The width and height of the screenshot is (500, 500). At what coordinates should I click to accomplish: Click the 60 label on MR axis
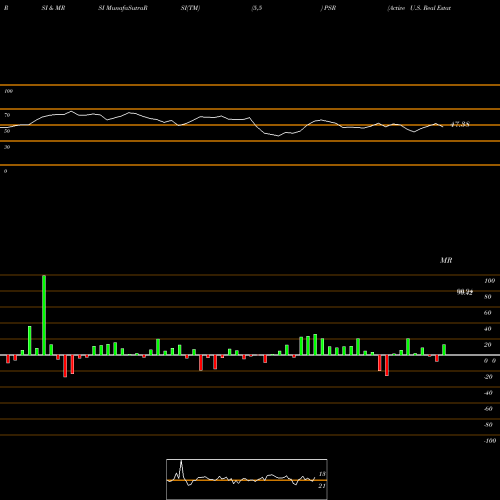[x=488, y=313]
